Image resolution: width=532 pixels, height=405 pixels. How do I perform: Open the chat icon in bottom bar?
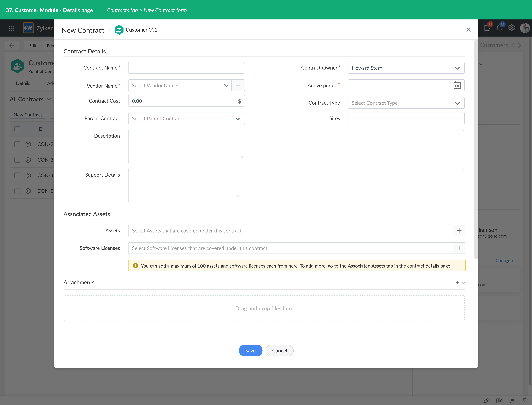click(x=512, y=400)
